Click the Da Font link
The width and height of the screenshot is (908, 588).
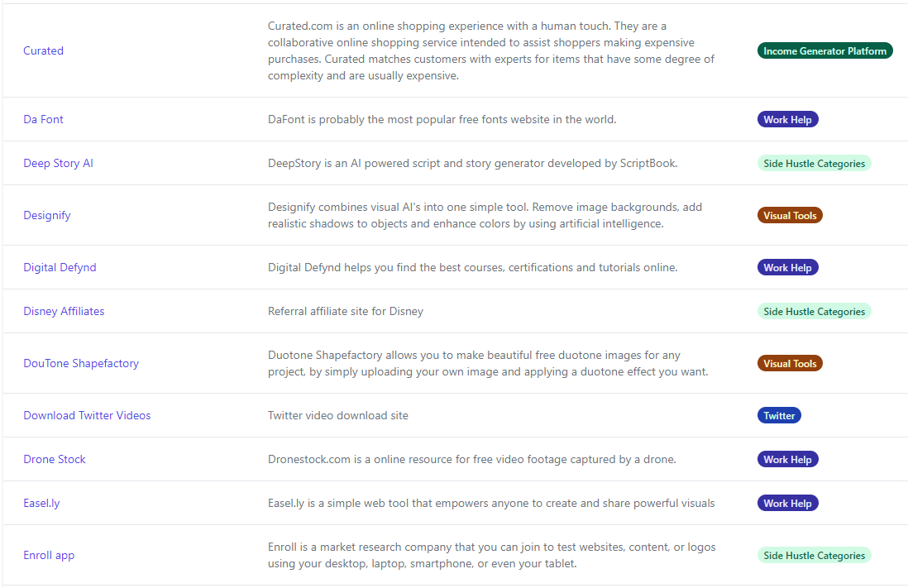tap(43, 119)
